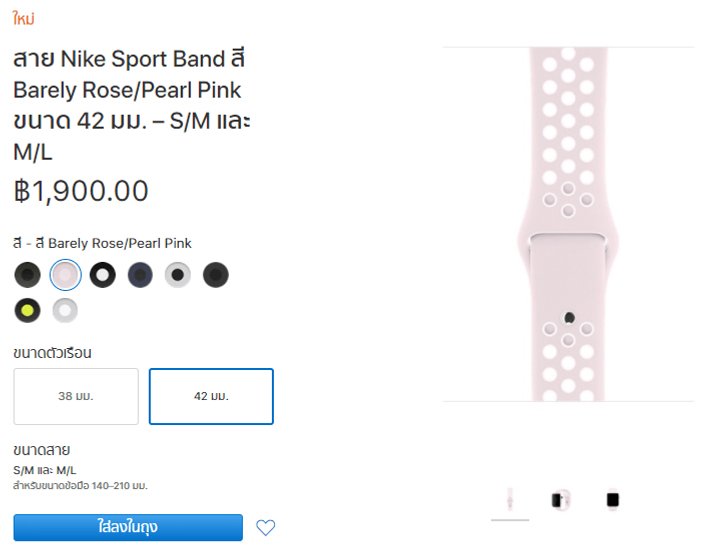Choose the black swatch with yellow-green center
This screenshot has width=728, height=558.
pyautogui.click(x=27, y=311)
